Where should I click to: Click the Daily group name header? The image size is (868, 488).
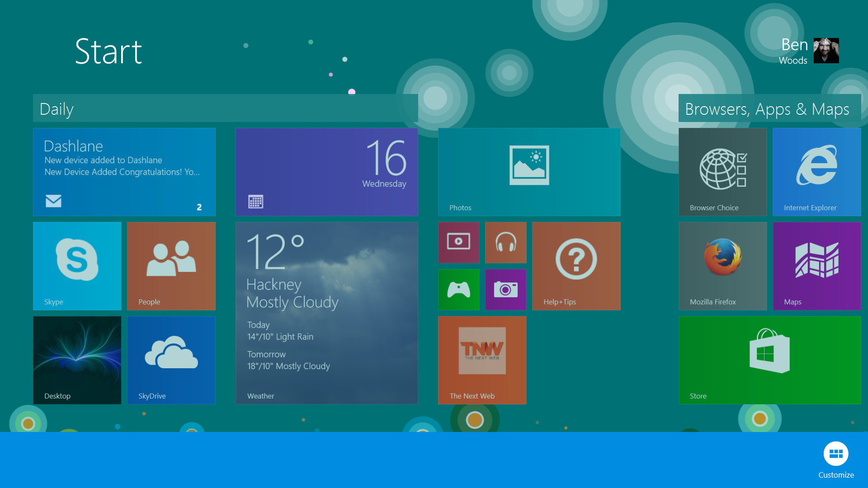coord(226,108)
